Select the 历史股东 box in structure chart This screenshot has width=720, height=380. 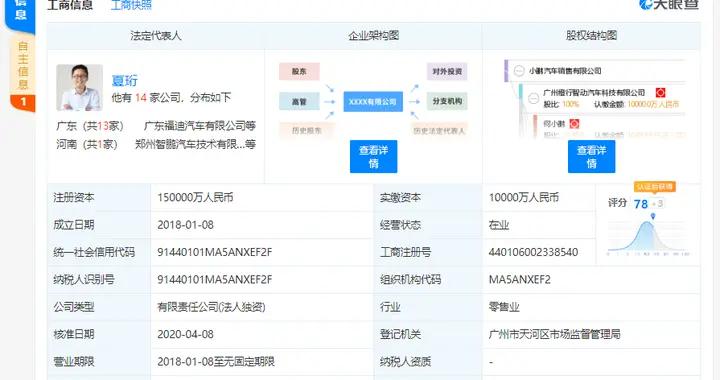307,130
